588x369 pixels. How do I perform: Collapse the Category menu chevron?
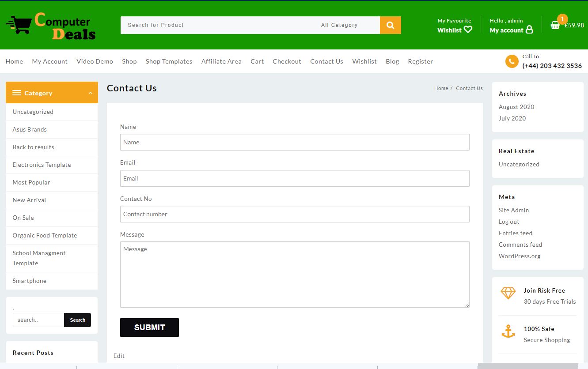pos(90,93)
